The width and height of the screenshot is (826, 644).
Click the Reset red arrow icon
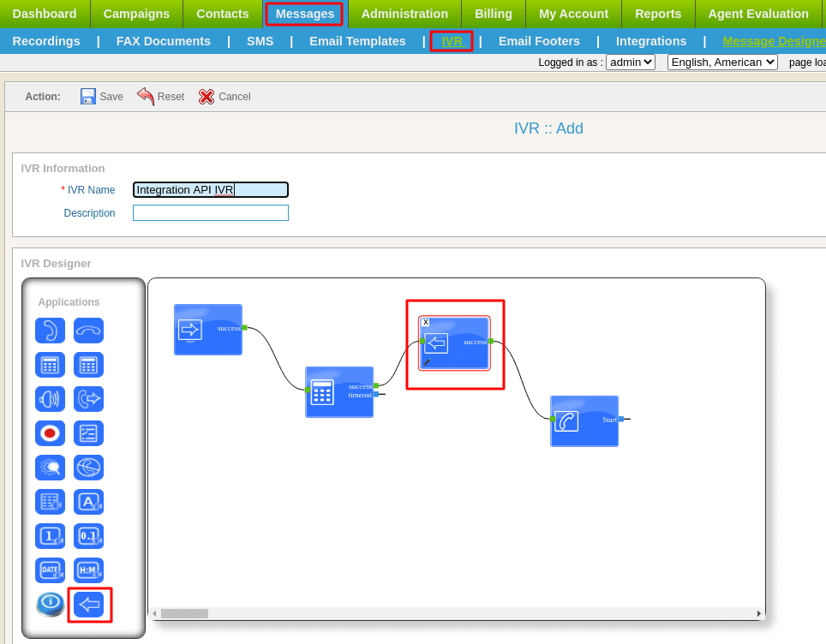pos(146,97)
